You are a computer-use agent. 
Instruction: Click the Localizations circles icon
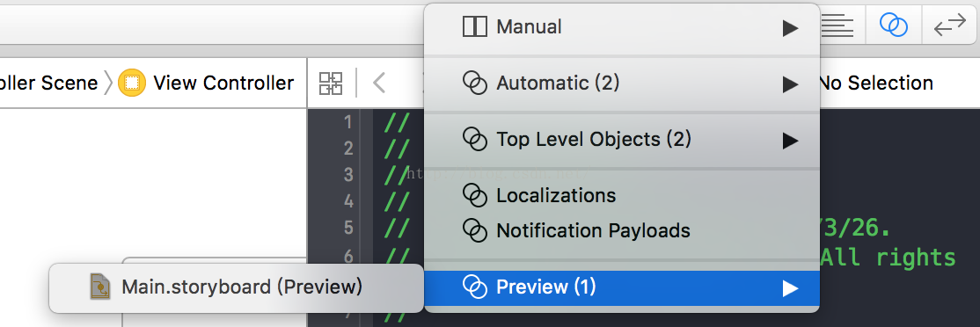(474, 195)
